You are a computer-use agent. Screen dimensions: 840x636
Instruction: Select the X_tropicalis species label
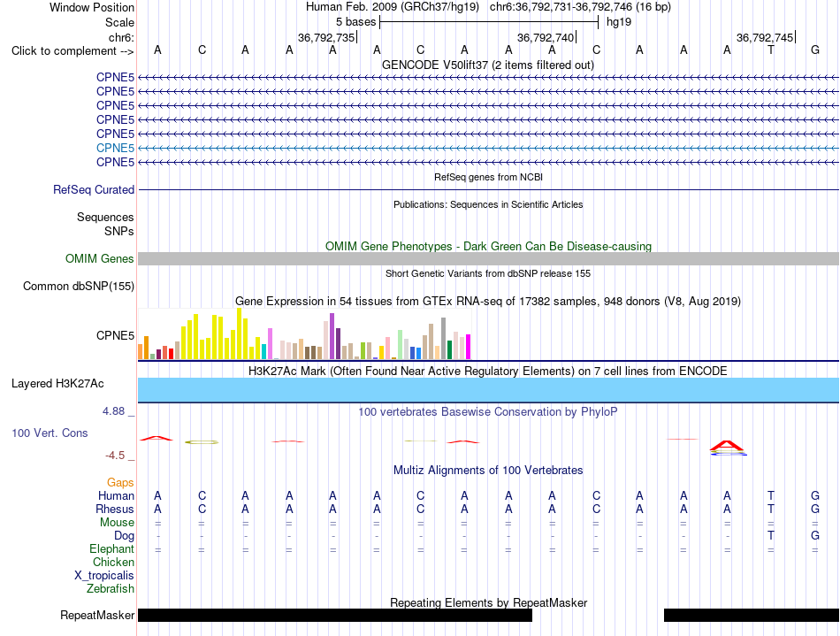[x=104, y=576]
